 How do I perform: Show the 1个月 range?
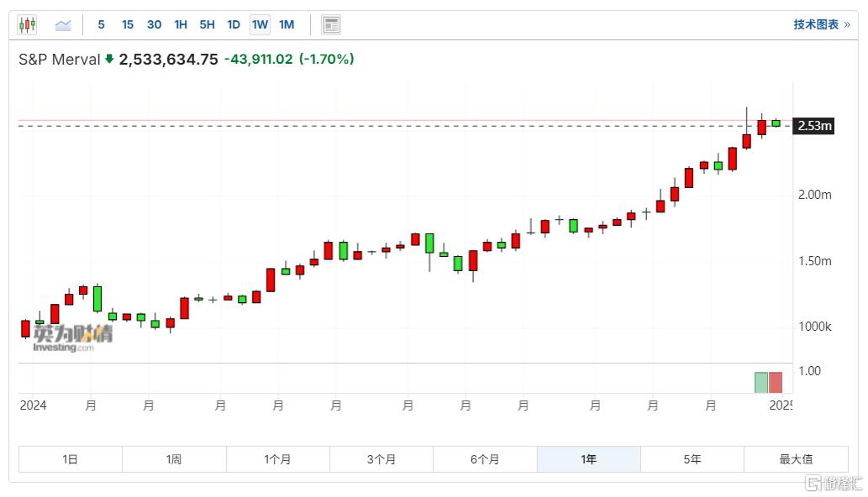point(278,459)
